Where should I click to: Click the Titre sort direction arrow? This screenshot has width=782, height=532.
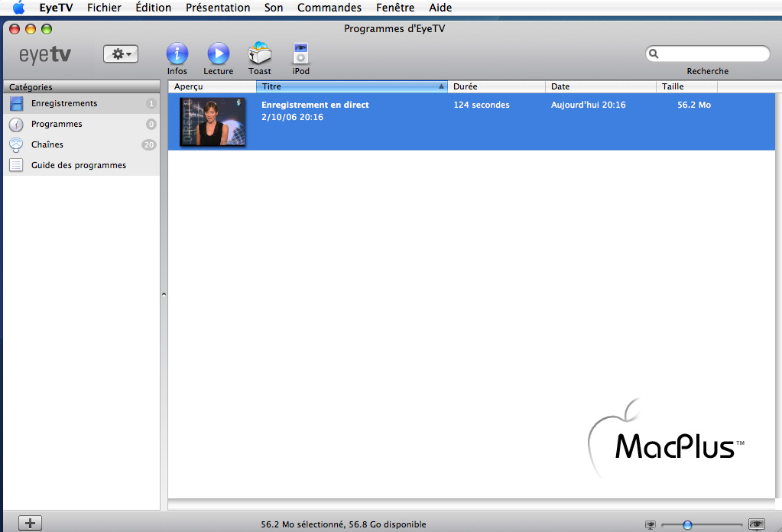point(441,86)
